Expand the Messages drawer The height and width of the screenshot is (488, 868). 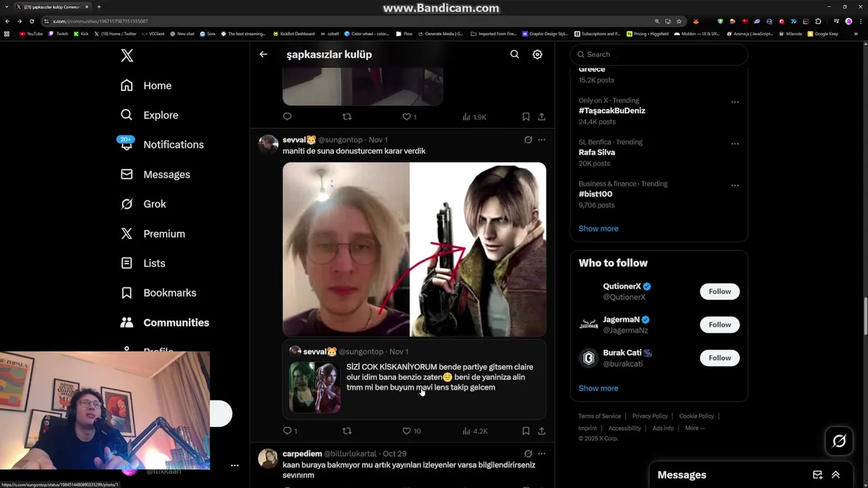[835, 475]
